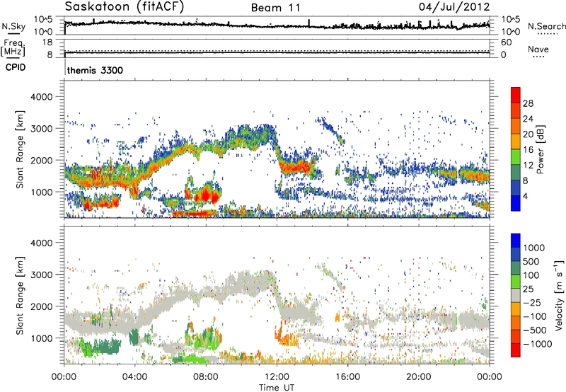The image size is (566, 392).
Task: Click the "3000" tick of the velocity panel
Action: coord(41,275)
